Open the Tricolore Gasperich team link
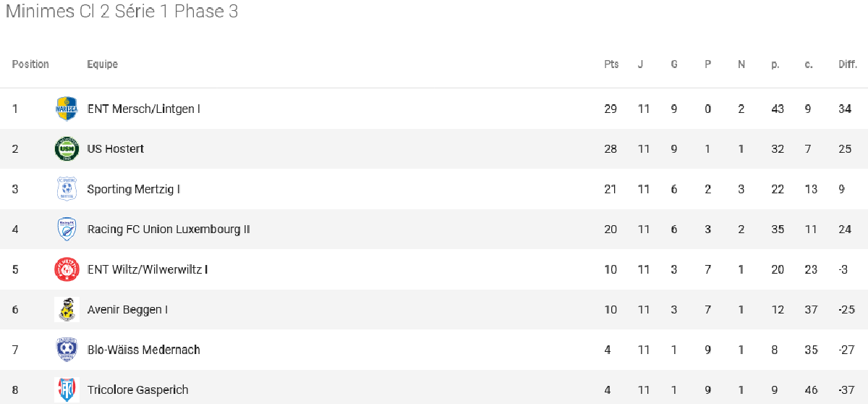 [x=137, y=390]
